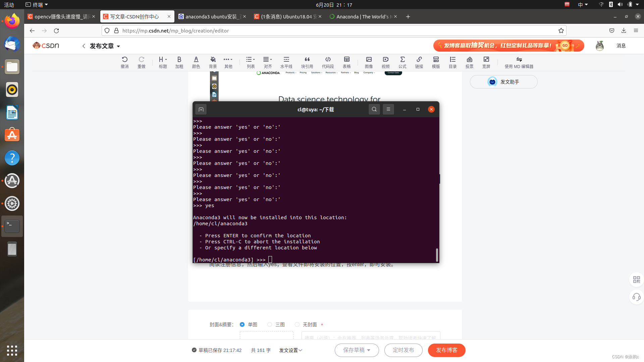Expand the 发文设置 dropdown
The width and height of the screenshot is (644, 362).
pyautogui.click(x=290, y=350)
